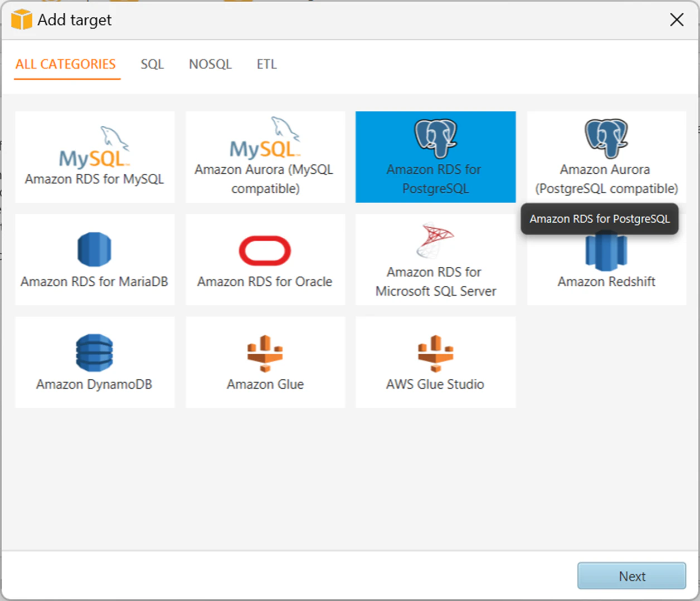Choose the Amazon Redshift column icon
700x601 pixels.
click(x=606, y=252)
